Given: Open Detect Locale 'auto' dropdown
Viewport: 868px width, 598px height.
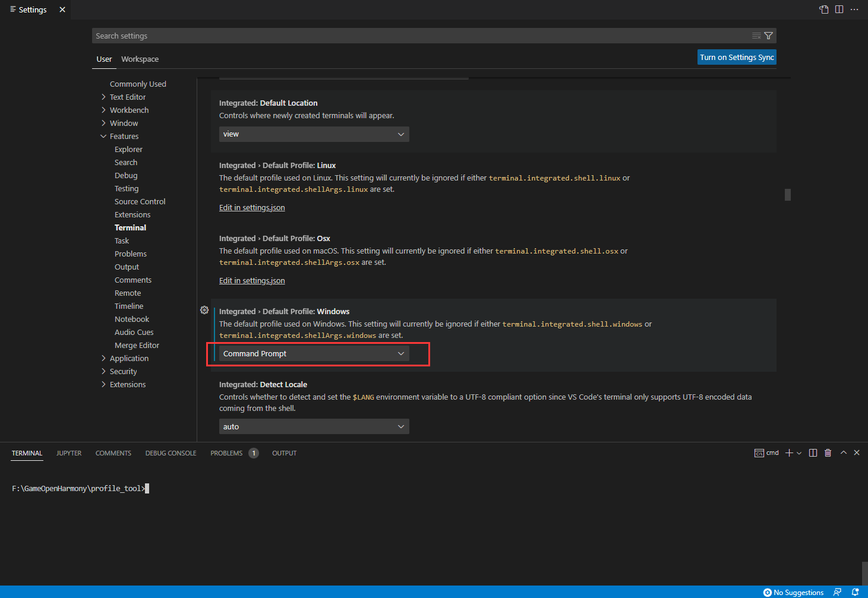Looking at the screenshot, I should tap(314, 427).
